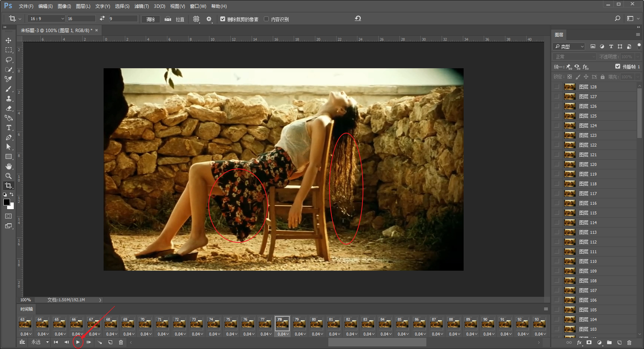Open the 16:9 crop ratio dropdown
This screenshot has width=644, height=349.
coord(47,19)
